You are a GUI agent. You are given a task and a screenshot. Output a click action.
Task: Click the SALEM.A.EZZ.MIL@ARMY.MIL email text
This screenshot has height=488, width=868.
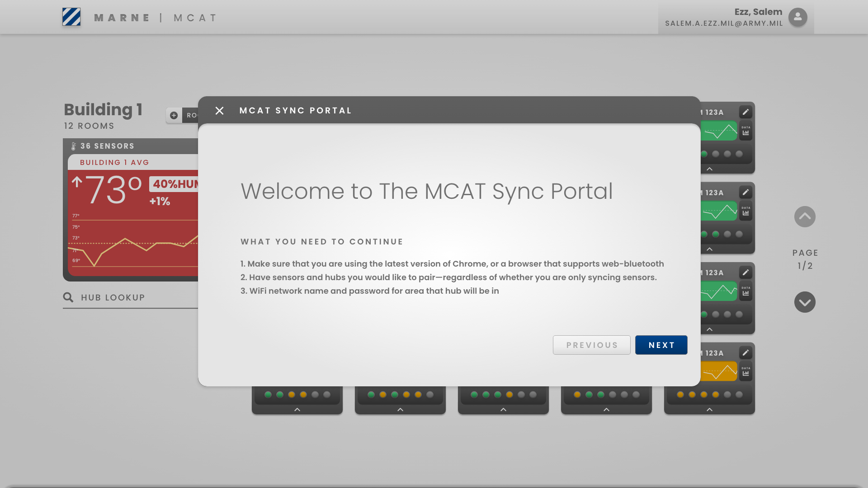click(x=724, y=23)
